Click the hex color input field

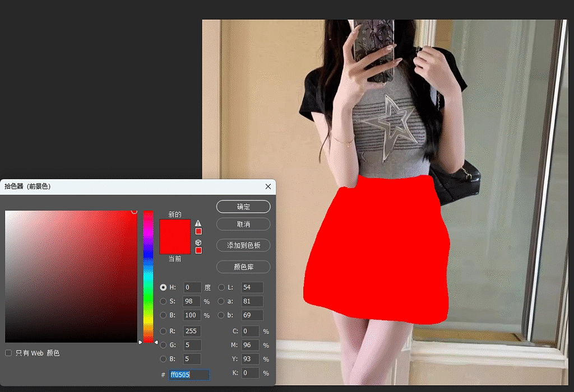tap(189, 375)
